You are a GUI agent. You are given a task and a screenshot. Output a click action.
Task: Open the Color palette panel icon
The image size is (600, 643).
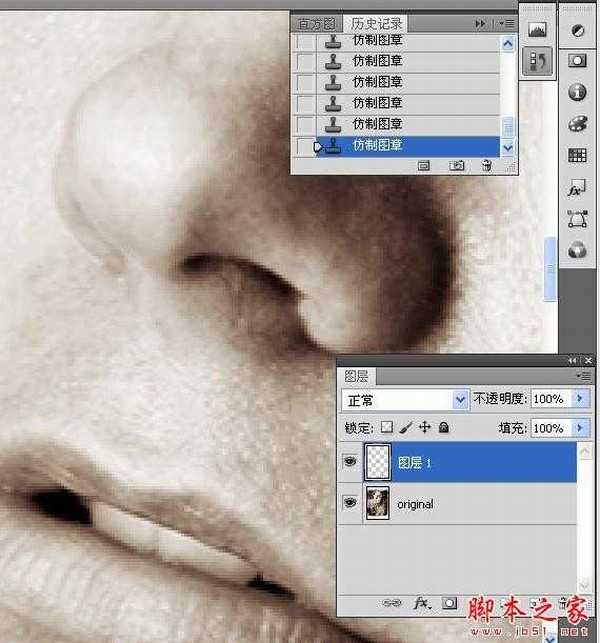tap(577, 124)
